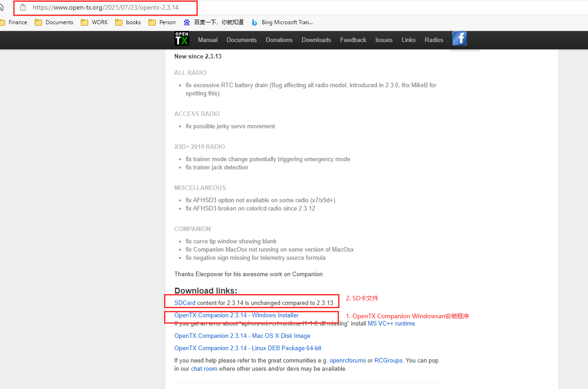Screen dimensions: 588x389
Task: Open the chat room link
Action: [x=204, y=368]
